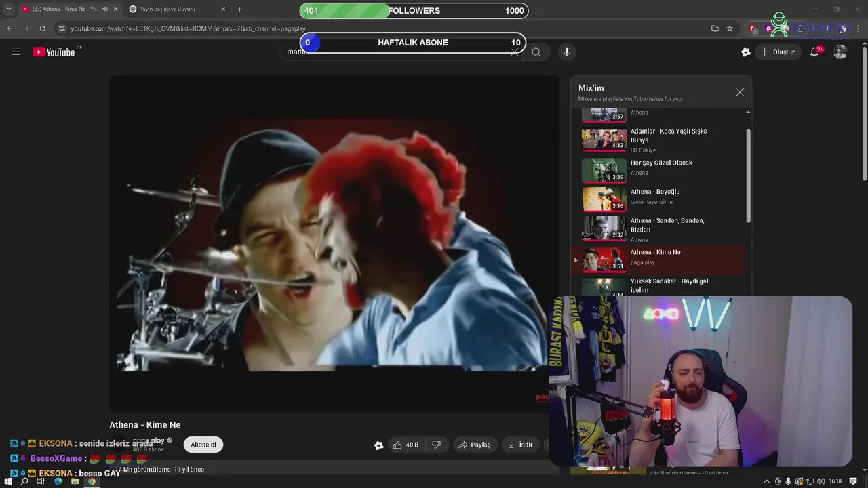Click the browser address bar URL

pyautogui.click(x=188, y=28)
